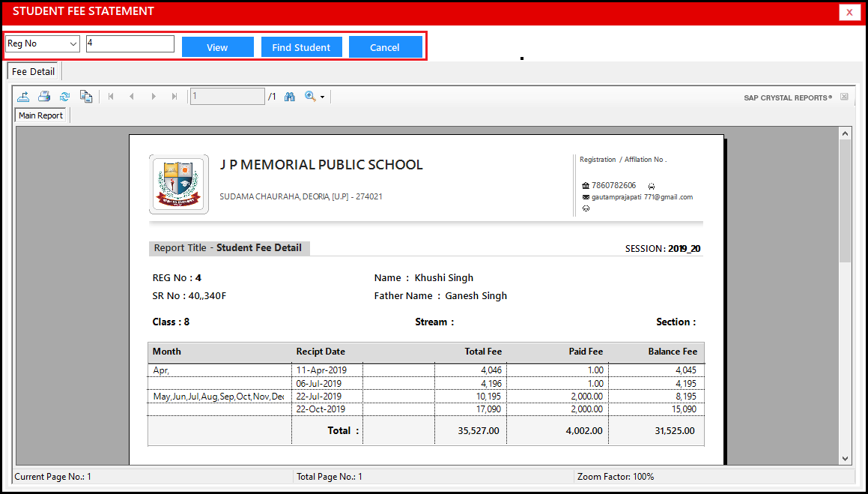
Task: Click Current Page No. status entry
Action: click(x=53, y=477)
